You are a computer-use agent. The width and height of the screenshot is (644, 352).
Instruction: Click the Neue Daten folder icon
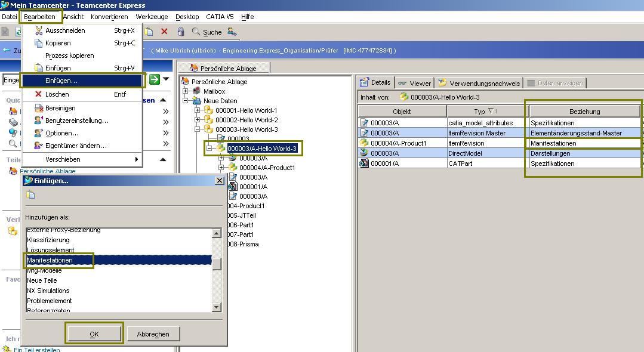click(197, 101)
